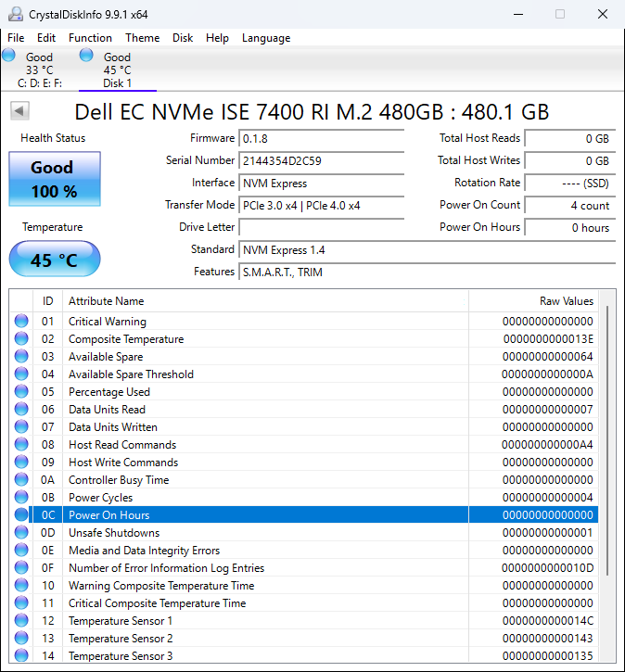
Task: Click the status orb in the Unsafe Shutdowns row
Action: point(21,532)
